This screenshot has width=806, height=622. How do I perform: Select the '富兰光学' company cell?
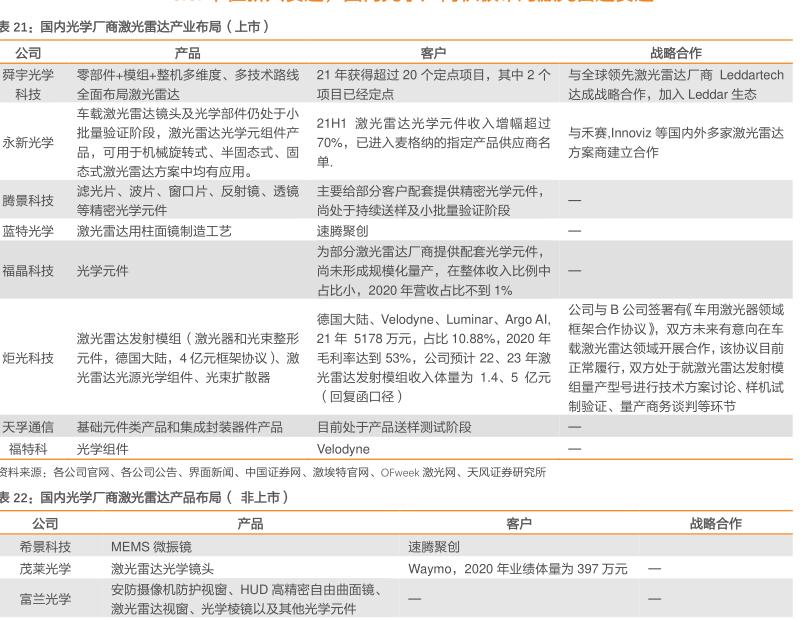coord(45,599)
